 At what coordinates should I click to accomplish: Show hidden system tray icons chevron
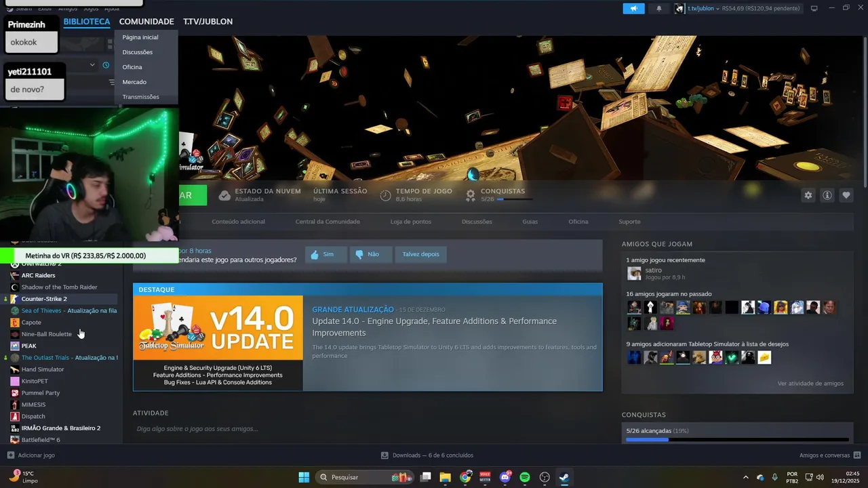(746, 477)
